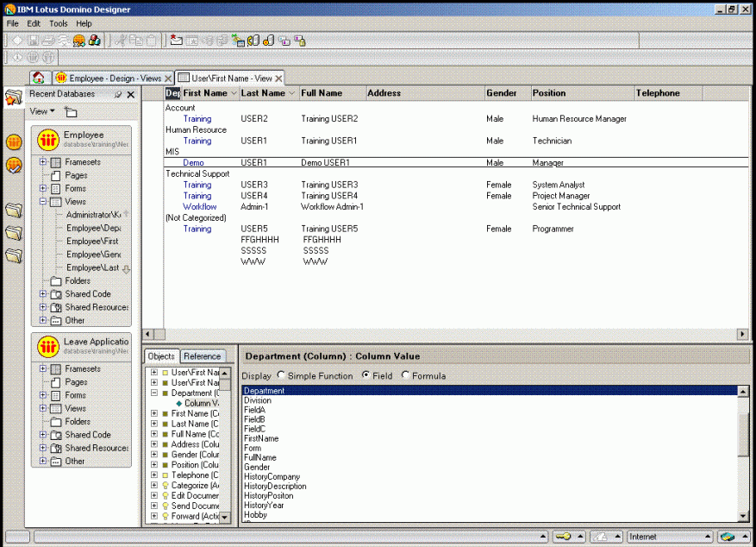Expand Forms under Employee database
The height and width of the screenshot is (547, 756).
coord(43,188)
